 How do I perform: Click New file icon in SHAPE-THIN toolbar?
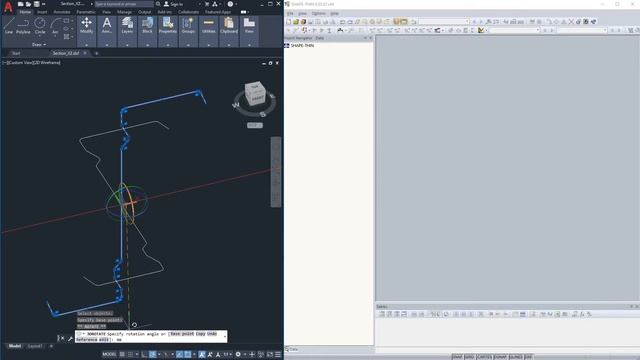pos(289,22)
